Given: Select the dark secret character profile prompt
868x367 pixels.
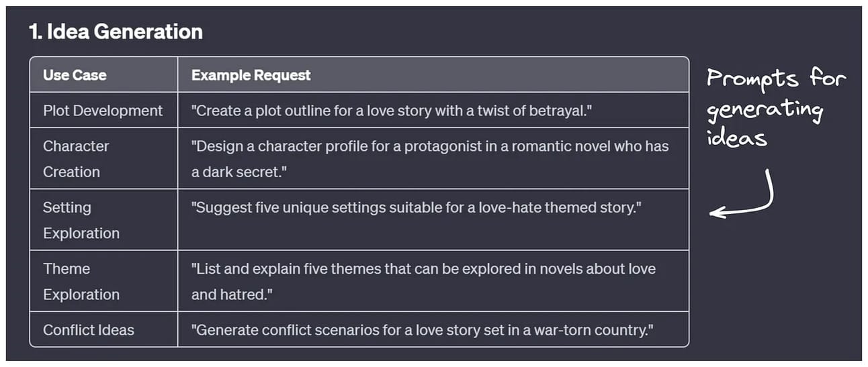Looking at the screenshot, I should pyautogui.click(x=430, y=158).
